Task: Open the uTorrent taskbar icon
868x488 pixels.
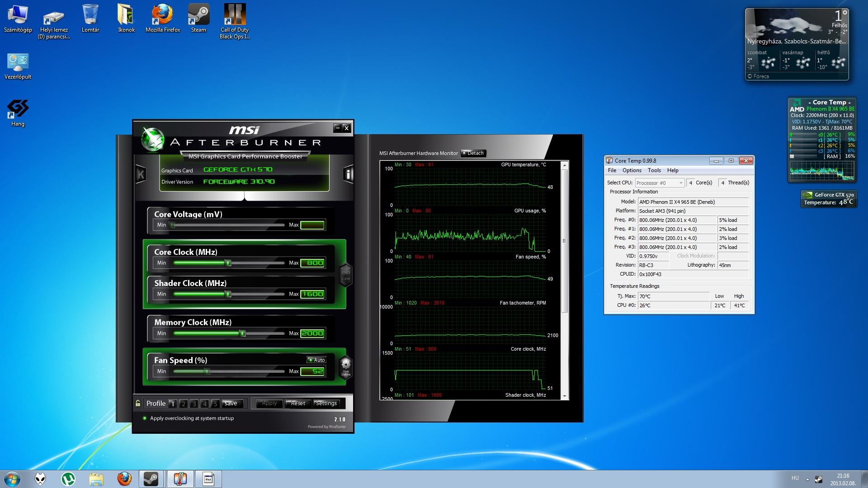Action: pyautogui.click(x=68, y=479)
